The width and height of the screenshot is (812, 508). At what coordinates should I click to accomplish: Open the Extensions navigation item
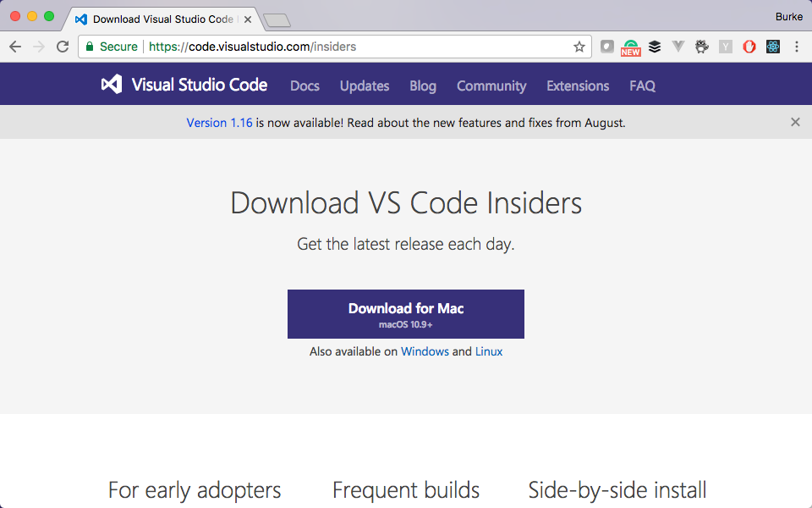click(x=578, y=86)
